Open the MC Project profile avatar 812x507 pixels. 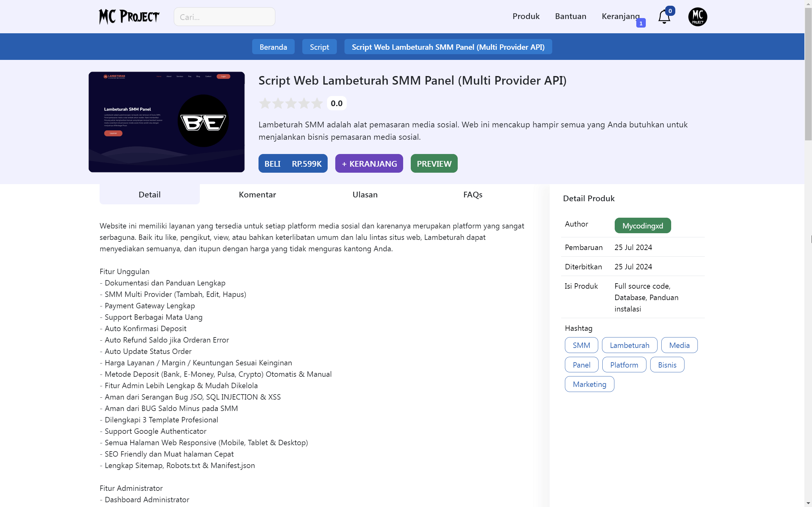point(697,17)
